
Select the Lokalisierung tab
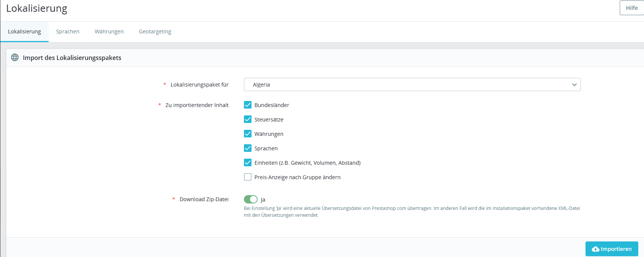pos(24,32)
